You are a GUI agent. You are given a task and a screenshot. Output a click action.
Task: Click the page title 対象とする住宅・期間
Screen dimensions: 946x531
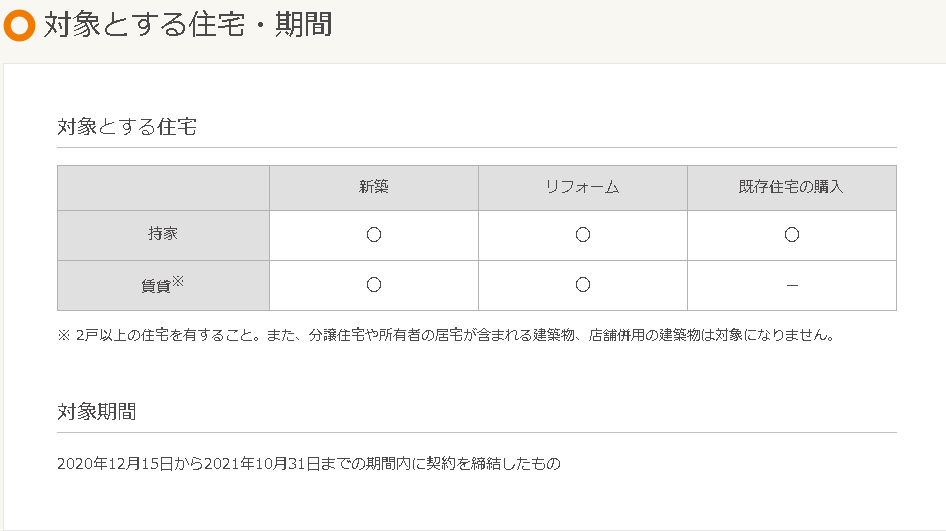pyautogui.click(x=188, y=25)
